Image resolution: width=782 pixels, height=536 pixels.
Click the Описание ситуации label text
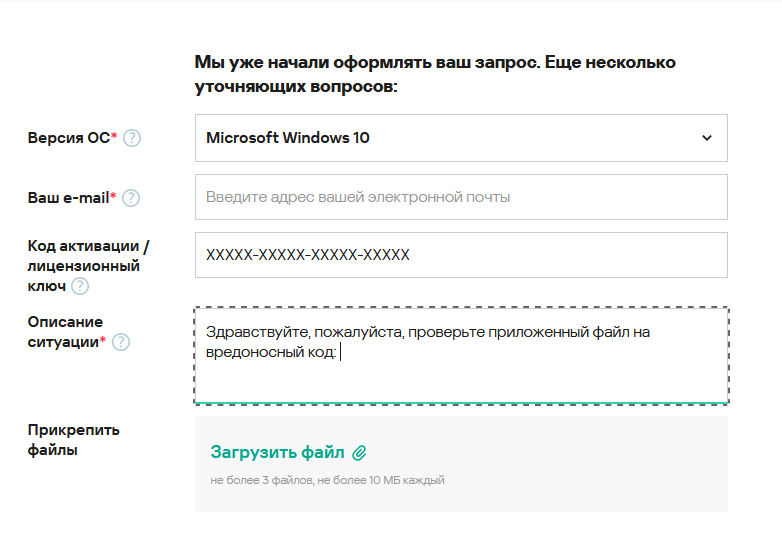click(x=66, y=332)
